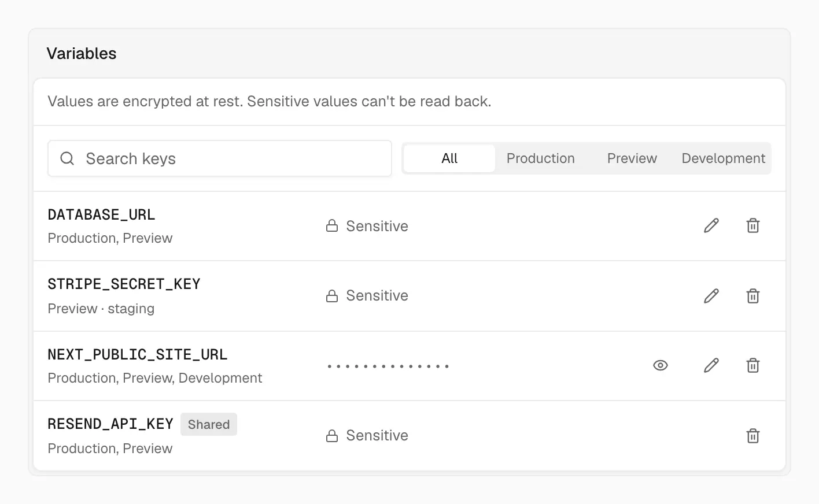Click 'Production, Preview' under RESEND_API_KEY
Viewport: 819px width, 504px height.
(x=110, y=449)
